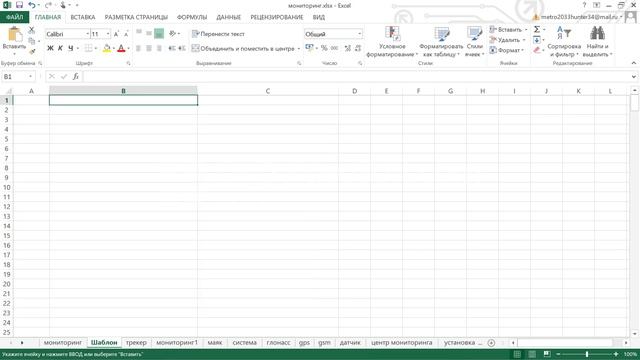Switch to Page Layout view in status bar
This screenshot has width=640, height=360.
[532, 354]
